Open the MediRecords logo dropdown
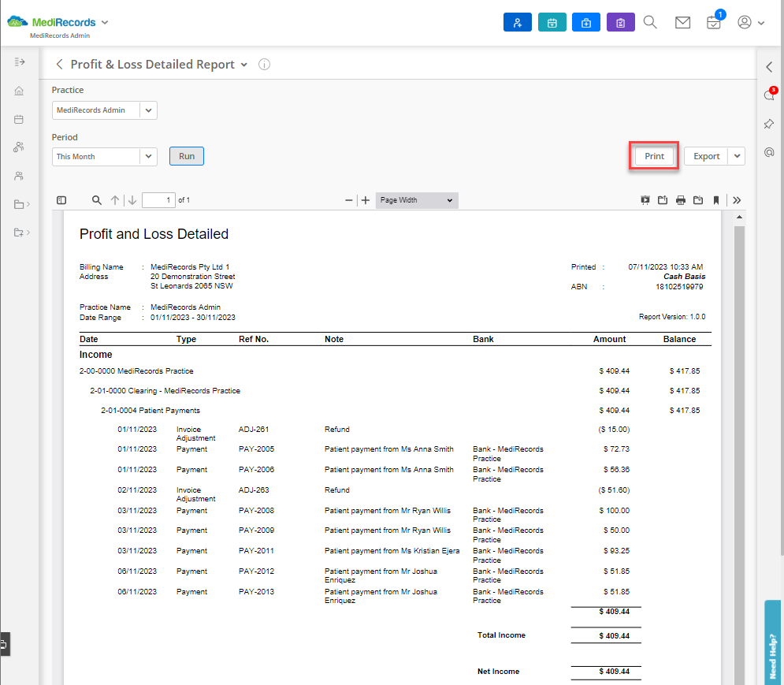The height and width of the screenshot is (685, 784). click(105, 23)
